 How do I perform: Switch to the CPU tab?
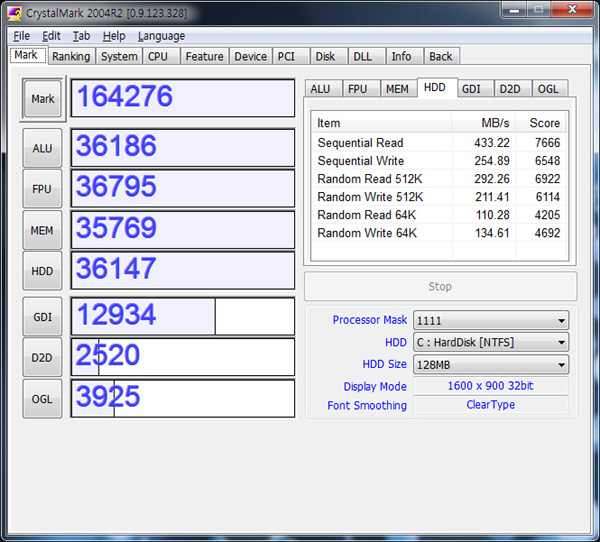click(x=161, y=56)
